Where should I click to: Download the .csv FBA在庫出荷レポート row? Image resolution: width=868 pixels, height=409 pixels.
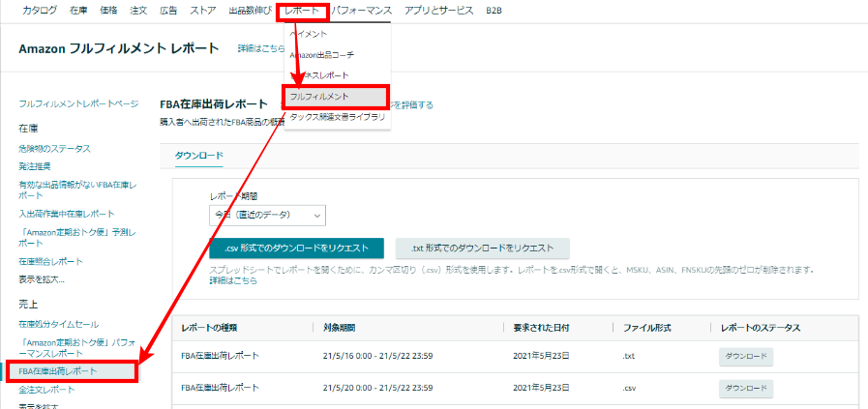point(745,389)
